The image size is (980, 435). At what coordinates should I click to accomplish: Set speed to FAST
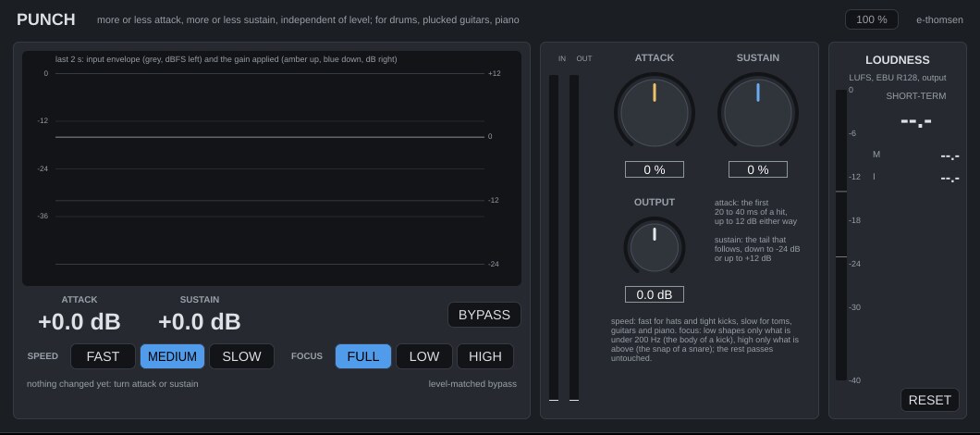click(x=104, y=356)
